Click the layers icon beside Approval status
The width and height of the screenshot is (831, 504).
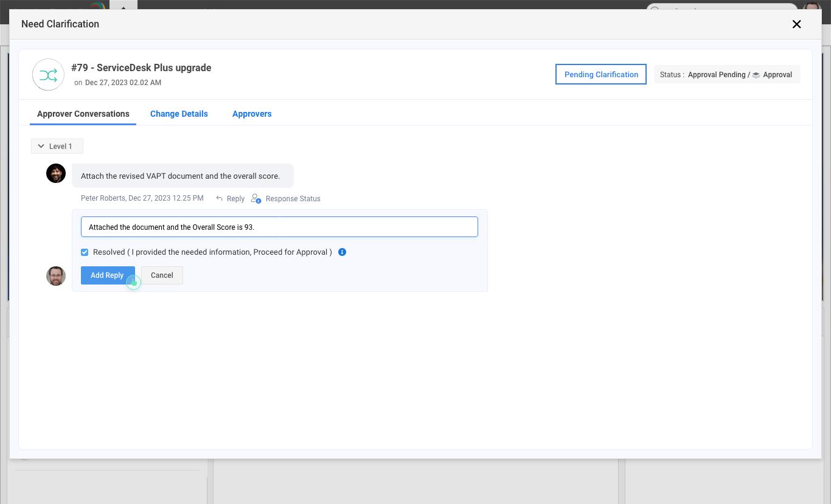click(x=756, y=75)
